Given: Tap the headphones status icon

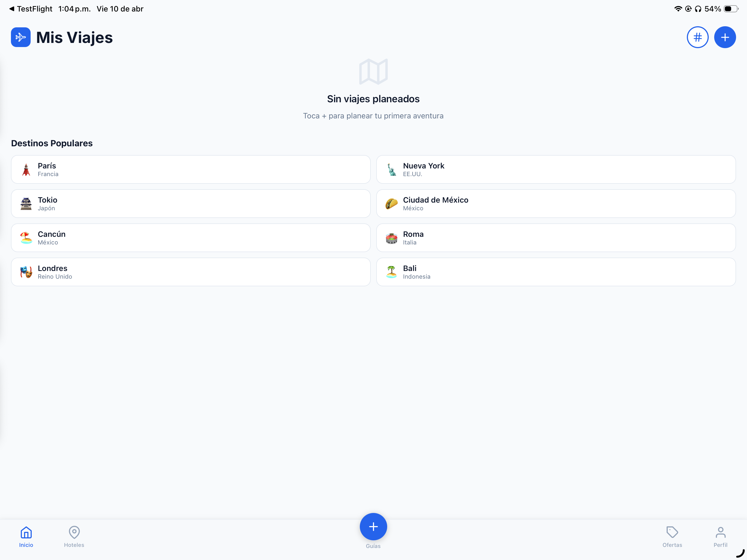Looking at the screenshot, I should pos(698,9).
